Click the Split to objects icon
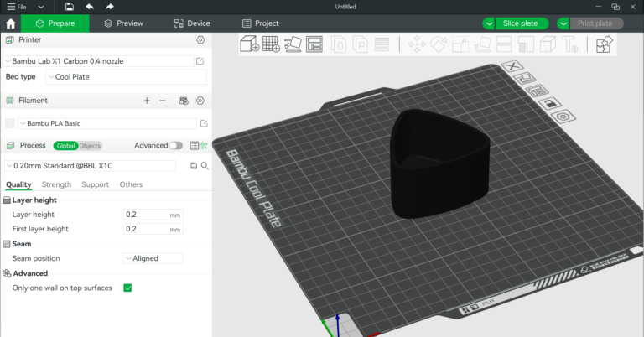 [339, 44]
